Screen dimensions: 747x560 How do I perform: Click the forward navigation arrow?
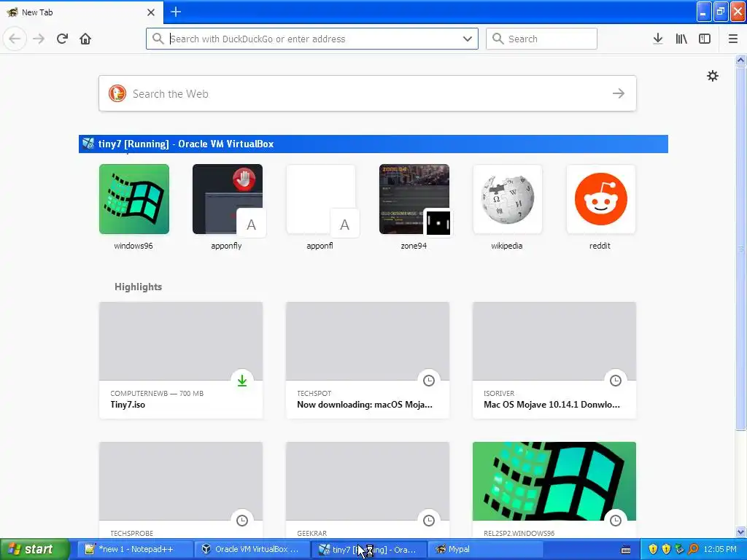(x=39, y=39)
